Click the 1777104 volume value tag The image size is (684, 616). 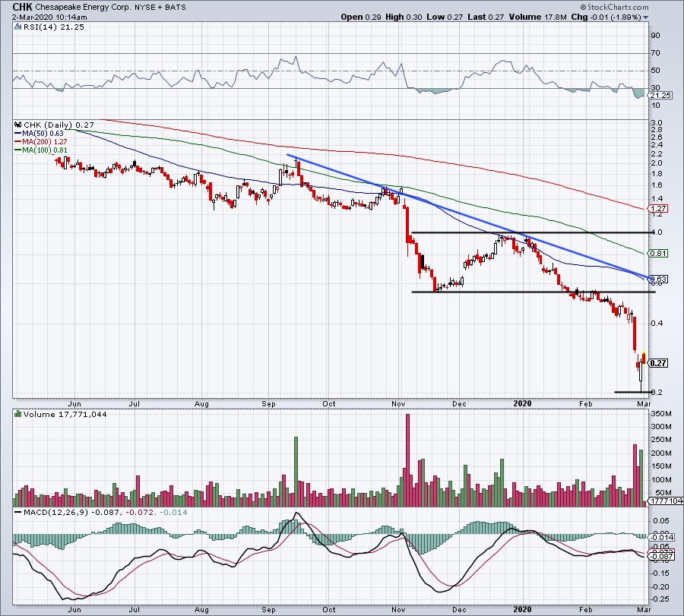(666, 501)
